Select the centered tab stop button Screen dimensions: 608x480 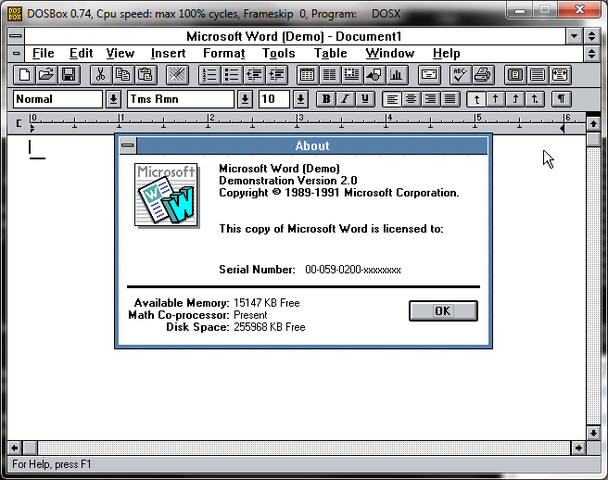pyautogui.click(x=496, y=99)
